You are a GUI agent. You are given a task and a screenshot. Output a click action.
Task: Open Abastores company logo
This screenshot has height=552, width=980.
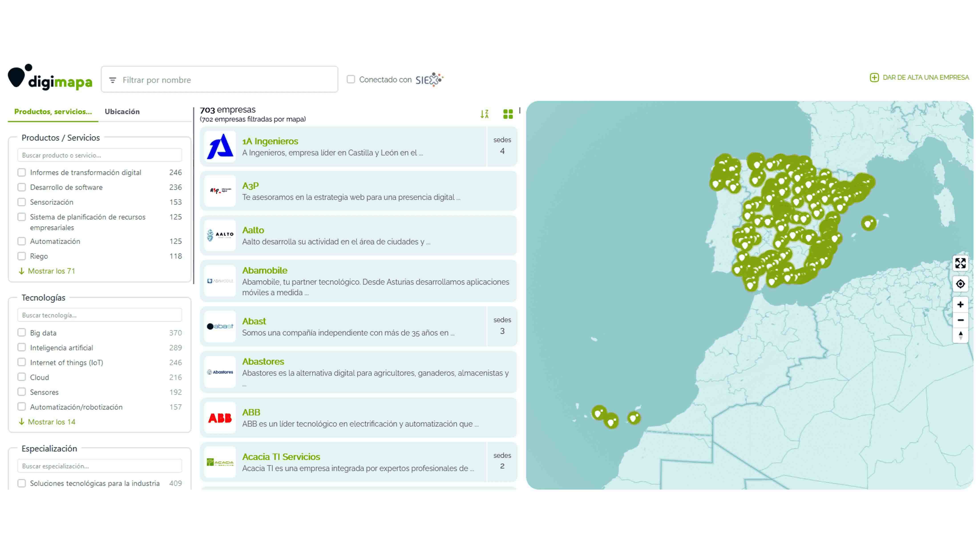[220, 372]
